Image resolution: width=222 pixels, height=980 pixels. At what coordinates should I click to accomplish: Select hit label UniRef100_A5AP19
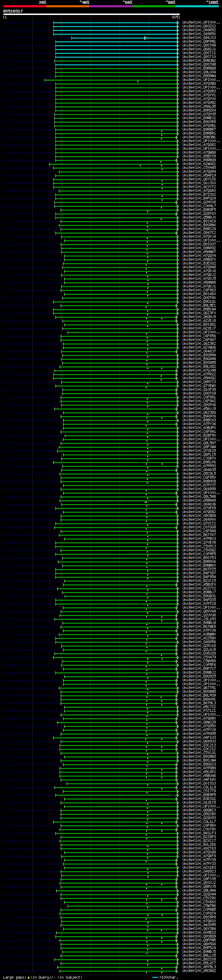[199, 175]
